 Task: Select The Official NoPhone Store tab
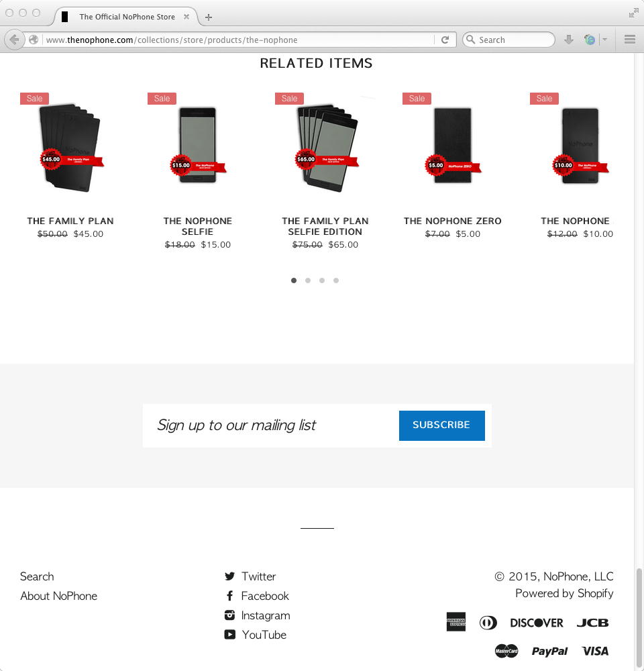[x=126, y=17]
